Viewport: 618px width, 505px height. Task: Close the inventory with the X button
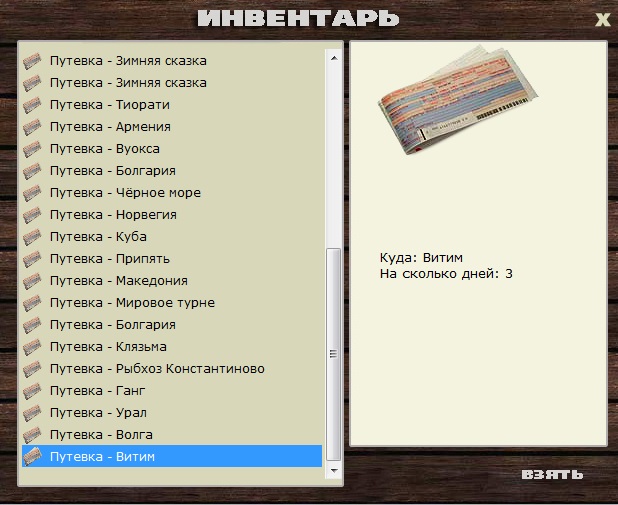(x=603, y=19)
